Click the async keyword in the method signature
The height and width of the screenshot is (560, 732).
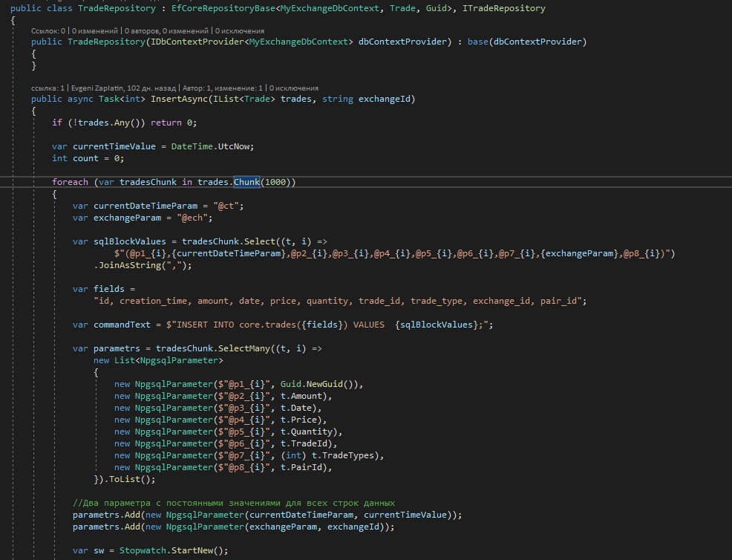click(x=80, y=99)
